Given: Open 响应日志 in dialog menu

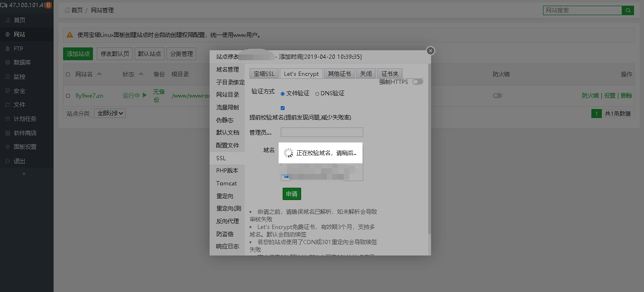Looking at the screenshot, I should click(228, 246).
